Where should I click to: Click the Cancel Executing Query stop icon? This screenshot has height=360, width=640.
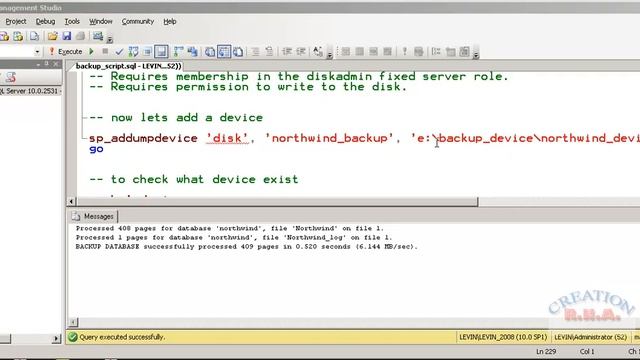105,52
